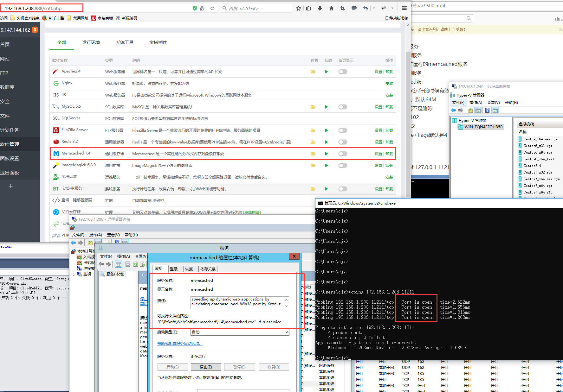Viewport: 563px width, 392px height.
Task: Open the Firefox hamburger menu
Action: coord(404,8)
